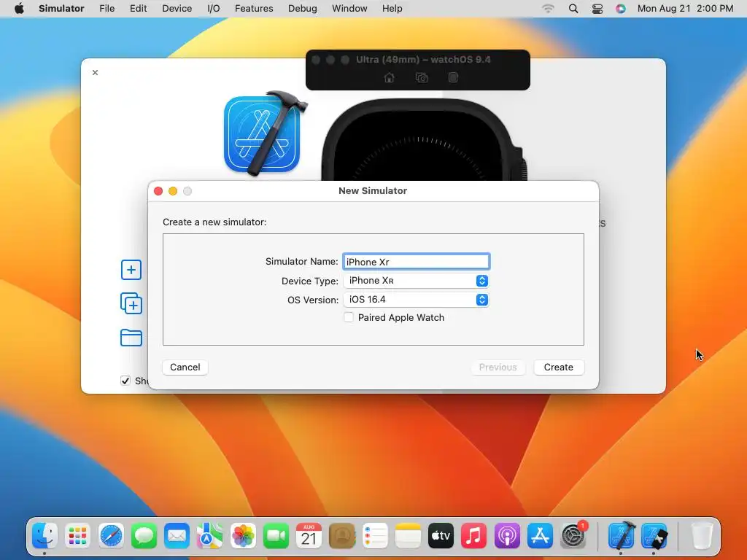Open the Device menu

pyautogui.click(x=177, y=9)
